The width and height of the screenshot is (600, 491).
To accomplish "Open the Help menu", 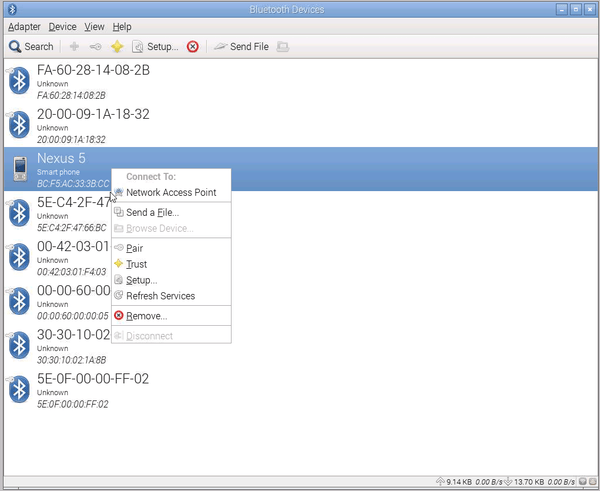I will click(x=122, y=26).
